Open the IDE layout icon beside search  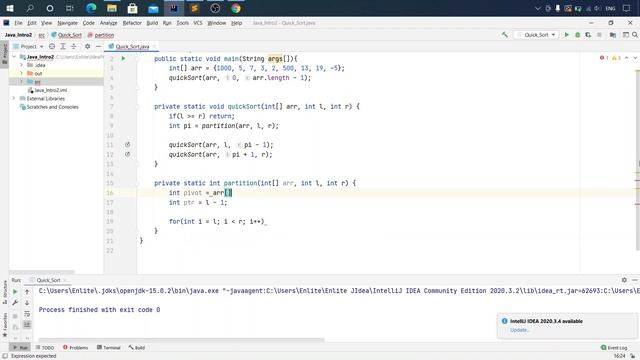[625, 35]
